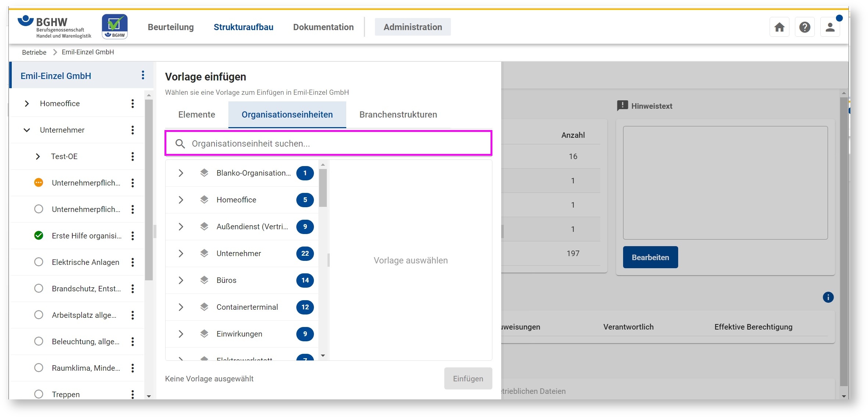This screenshot has height=417, width=868.
Task: Open the Dokumentation menu
Action: (323, 27)
